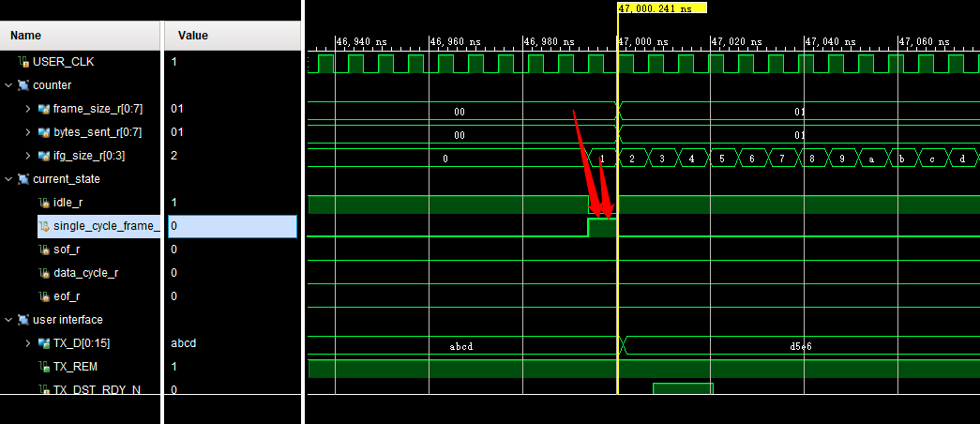The height and width of the screenshot is (424, 980).
Task: Click the bytes_sent_r bus icon
Action: click(44, 132)
